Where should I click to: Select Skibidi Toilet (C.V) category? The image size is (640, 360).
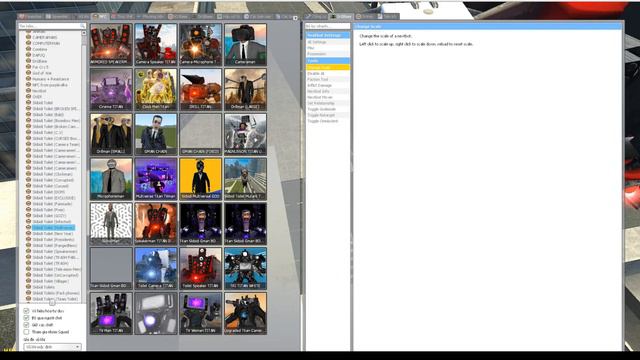(x=47, y=132)
